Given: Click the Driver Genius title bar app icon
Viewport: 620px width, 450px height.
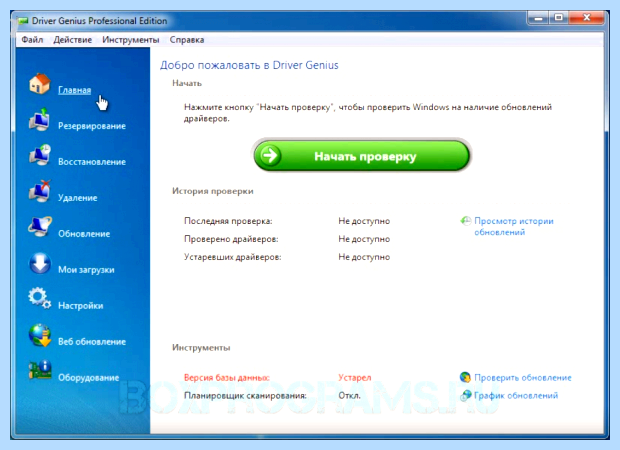Looking at the screenshot, I should tap(23, 21).
